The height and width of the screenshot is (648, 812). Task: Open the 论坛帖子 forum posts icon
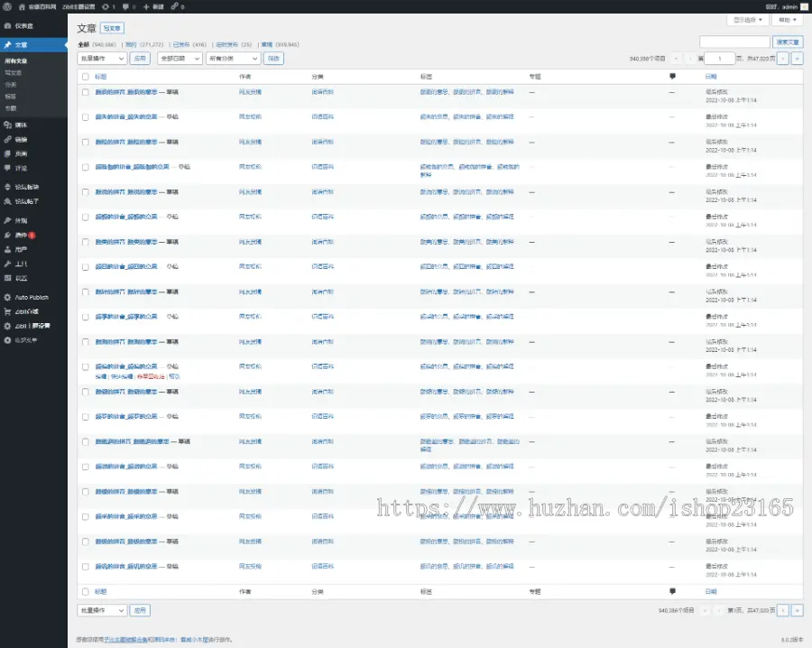8,201
